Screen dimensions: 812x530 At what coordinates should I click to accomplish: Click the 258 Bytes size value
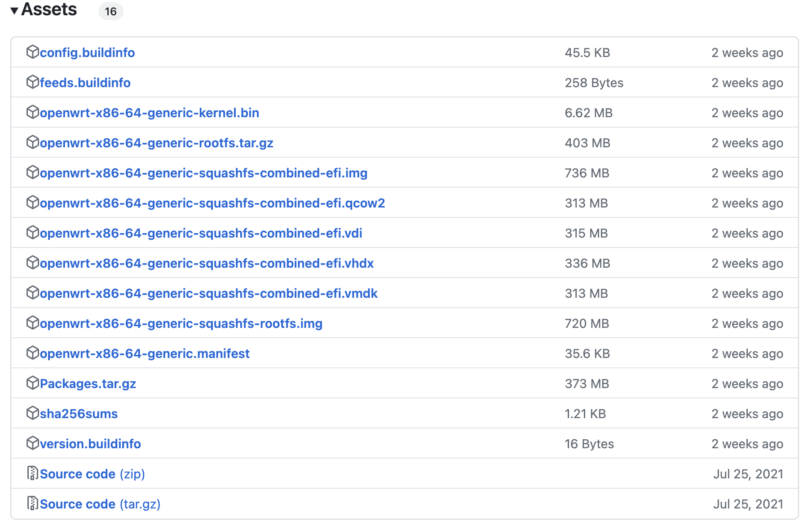coord(594,83)
